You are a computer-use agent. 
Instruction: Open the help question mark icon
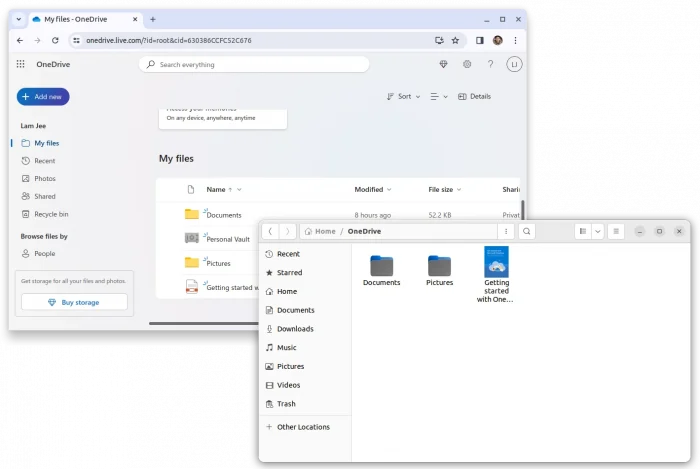(x=490, y=64)
